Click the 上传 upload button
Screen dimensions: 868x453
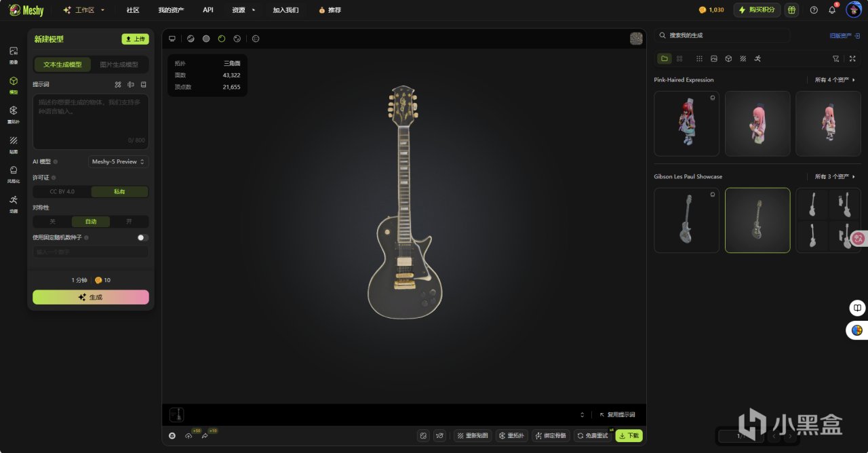[135, 39]
